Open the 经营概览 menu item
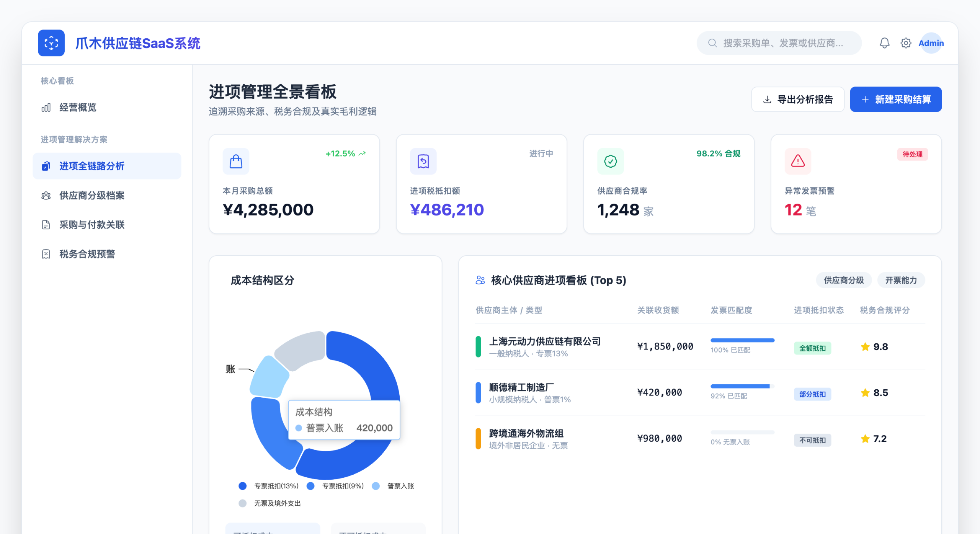980x534 pixels. click(78, 107)
